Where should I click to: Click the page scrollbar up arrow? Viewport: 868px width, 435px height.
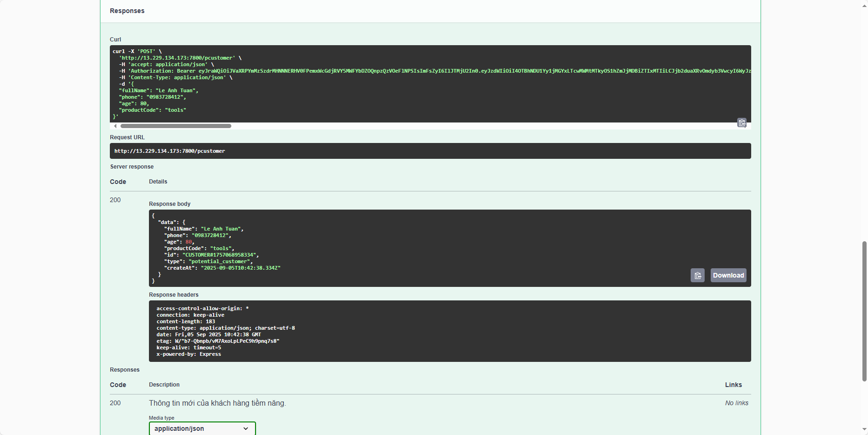864,4
